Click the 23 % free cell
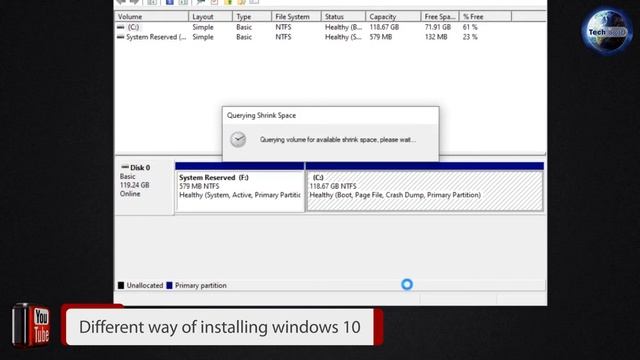Viewport: 640px width, 360px height. [x=470, y=37]
